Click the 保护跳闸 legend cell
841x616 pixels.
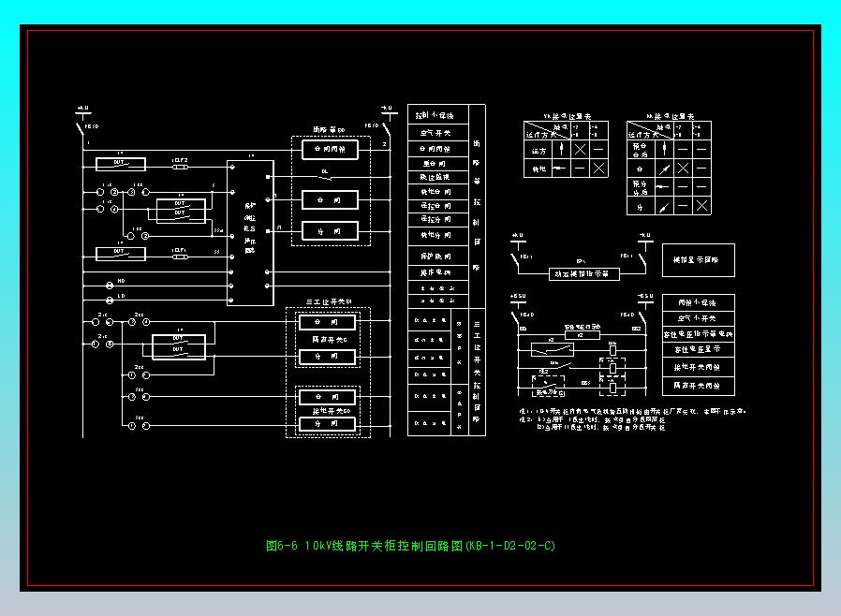click(x=438, y=256)
